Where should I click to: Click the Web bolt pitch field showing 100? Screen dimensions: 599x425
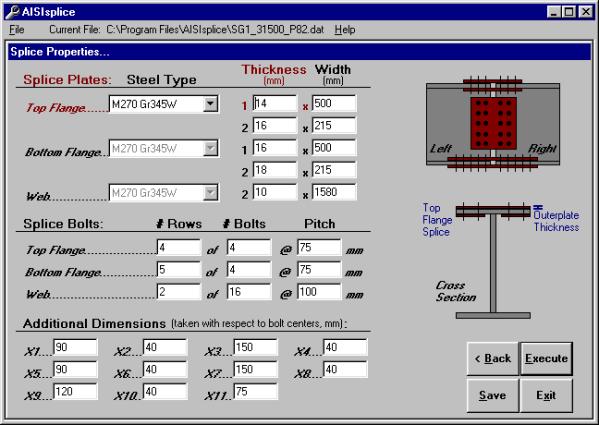coord(319,292)
